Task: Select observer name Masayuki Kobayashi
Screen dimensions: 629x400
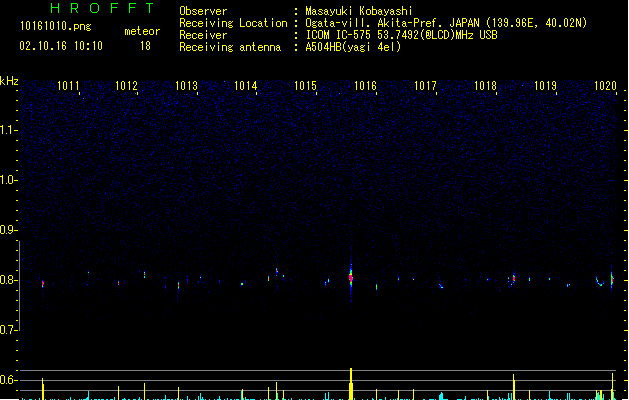Action: 359,11
